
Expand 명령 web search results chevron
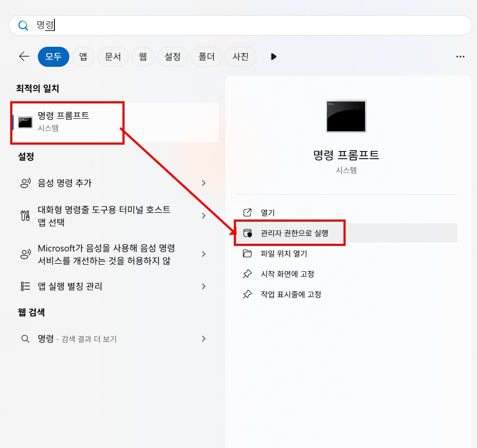pyautogui.click(x=204, y=339)
